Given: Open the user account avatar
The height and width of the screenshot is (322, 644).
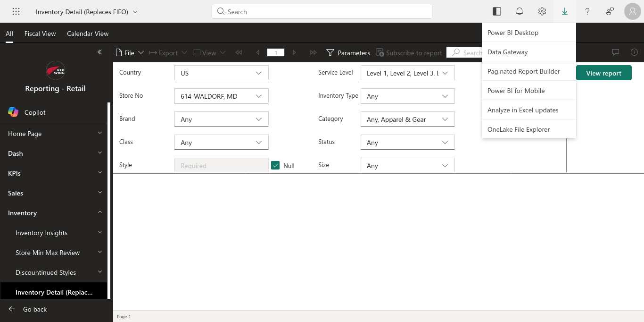Looking at the screenshot, I should point(632,11).
